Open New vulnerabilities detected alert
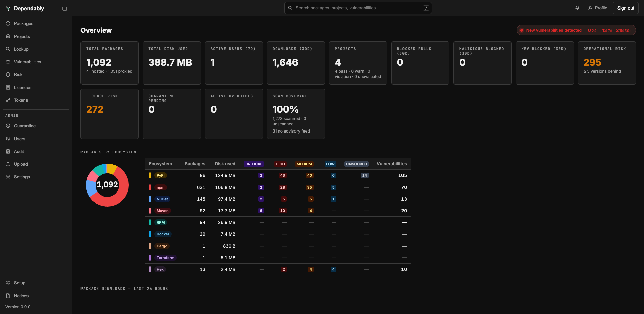Viewport: 644px width, 314px height. tap(576, 30)
